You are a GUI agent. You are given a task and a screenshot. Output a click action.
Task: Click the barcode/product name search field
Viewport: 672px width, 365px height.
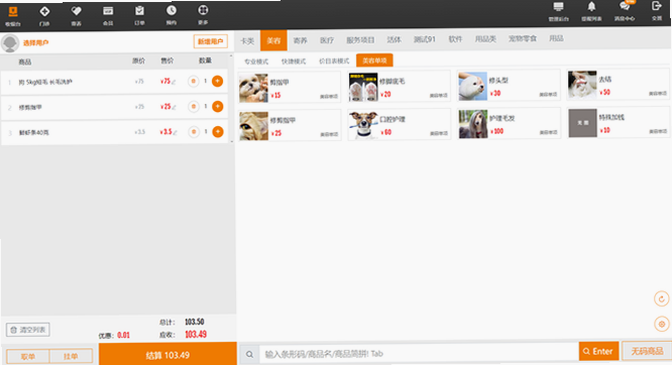(418, 354)
